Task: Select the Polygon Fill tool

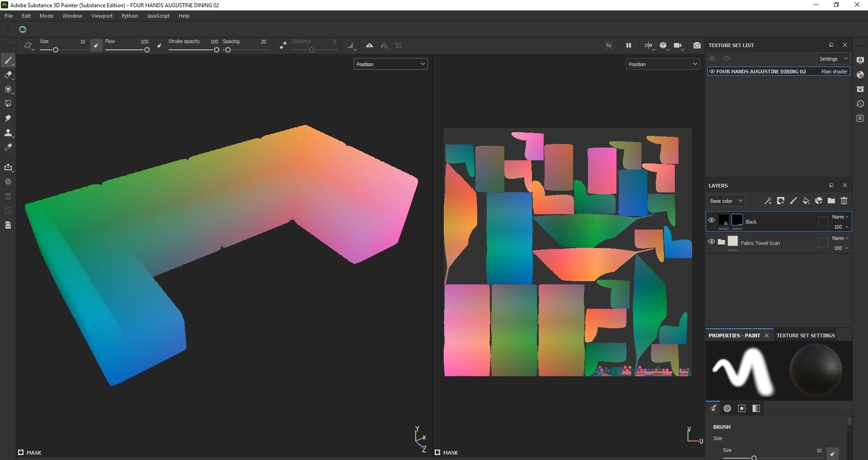Action: [x=8, y=104]
